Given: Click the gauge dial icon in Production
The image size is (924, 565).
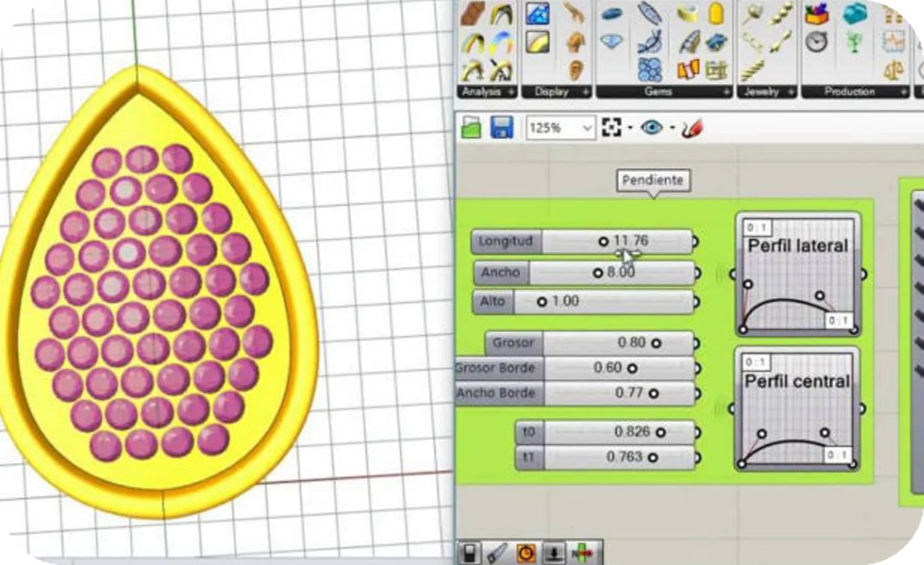Looking at the screenshot, I should pos(817,42).
